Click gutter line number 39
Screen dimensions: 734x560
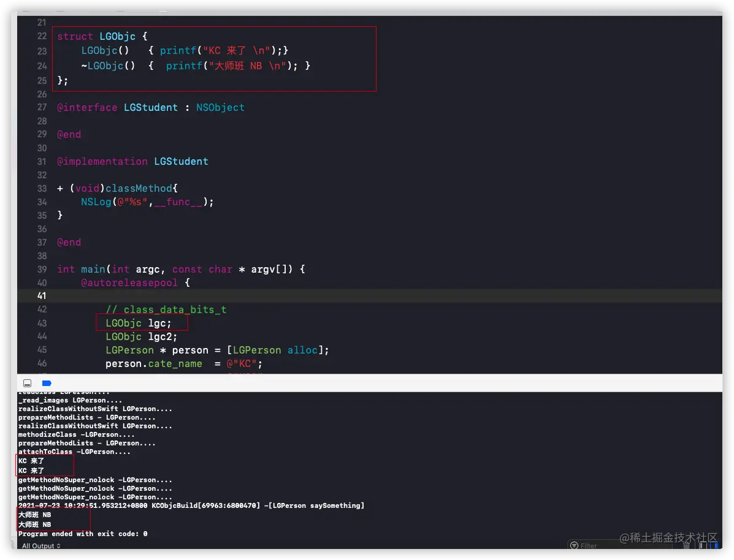point(42,270)
